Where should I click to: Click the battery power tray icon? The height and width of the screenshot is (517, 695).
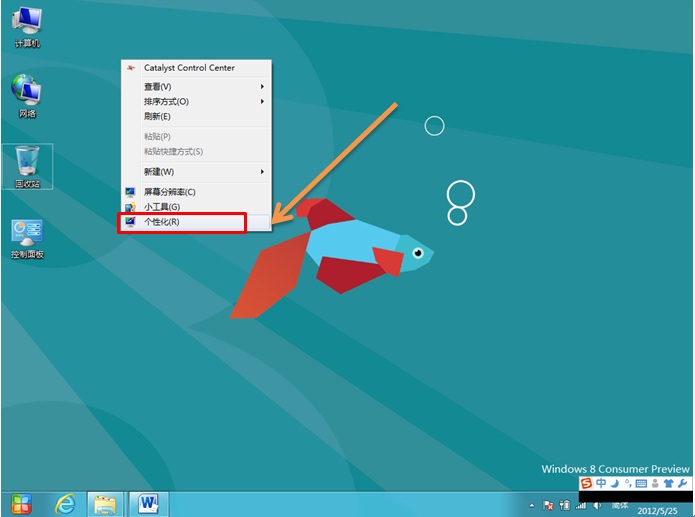(565, 505)
